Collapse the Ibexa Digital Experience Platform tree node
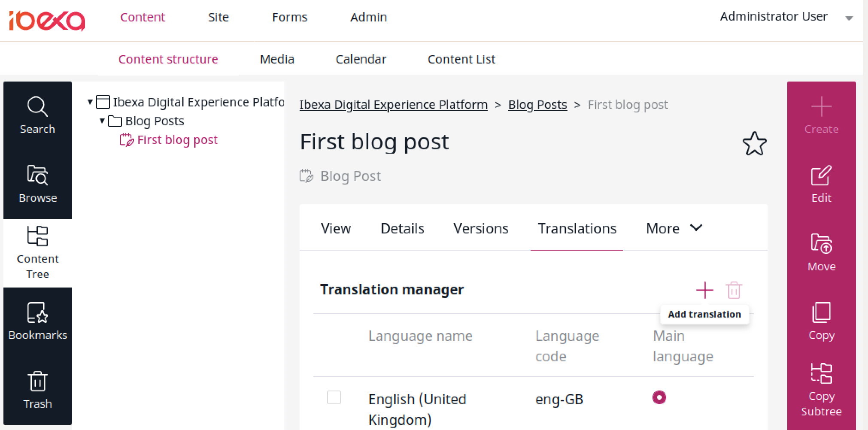 coord(90,102)
